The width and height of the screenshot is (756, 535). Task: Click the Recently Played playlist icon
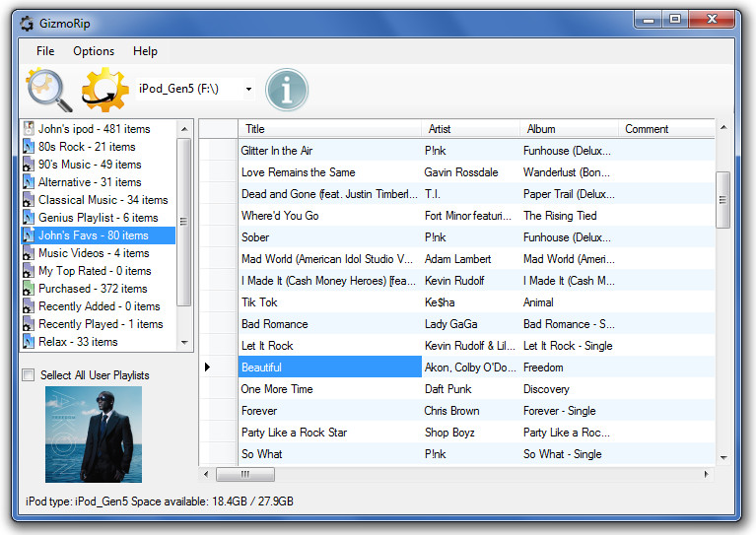29,324
